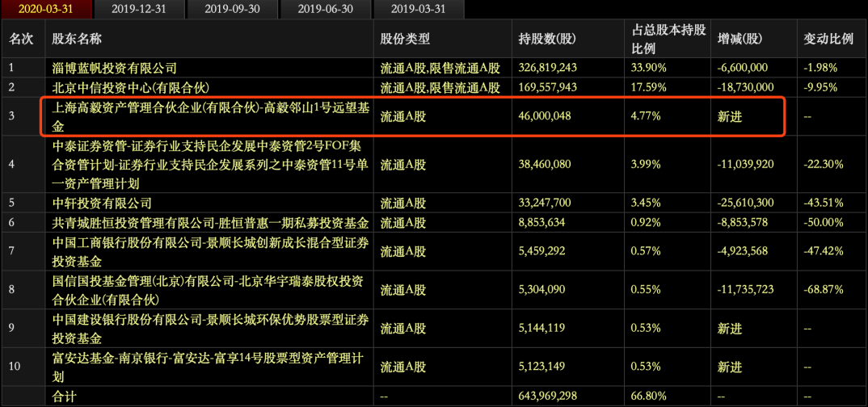
Task: Click 新进 in the rank 3 row
Action: pyautogui.click(x=729, y=116)
